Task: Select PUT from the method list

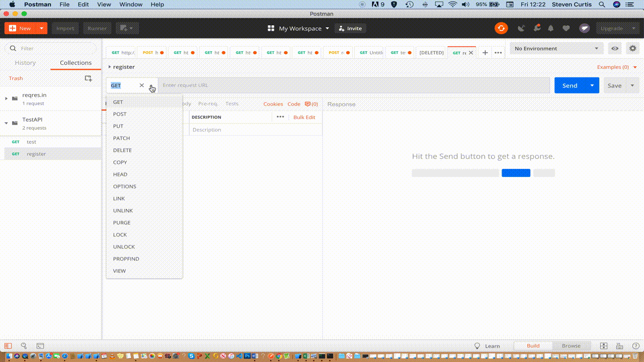Action: tap(144, 126)
